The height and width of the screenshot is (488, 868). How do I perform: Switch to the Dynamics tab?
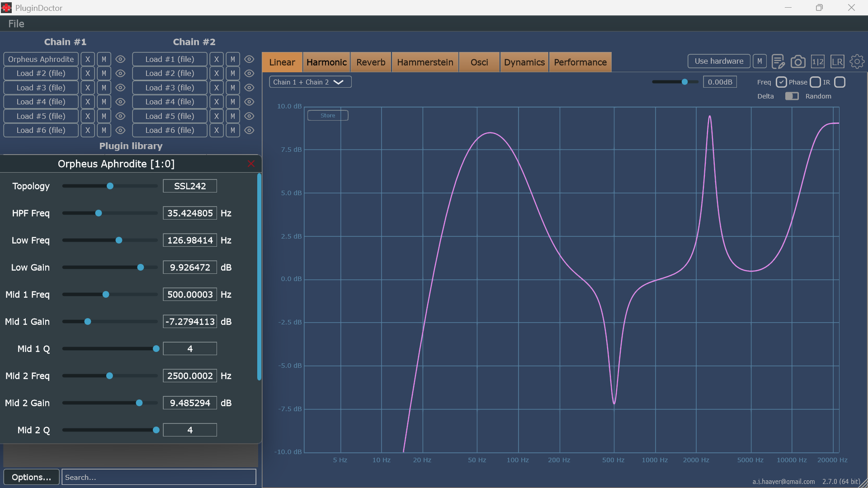[x=524, y=62]
